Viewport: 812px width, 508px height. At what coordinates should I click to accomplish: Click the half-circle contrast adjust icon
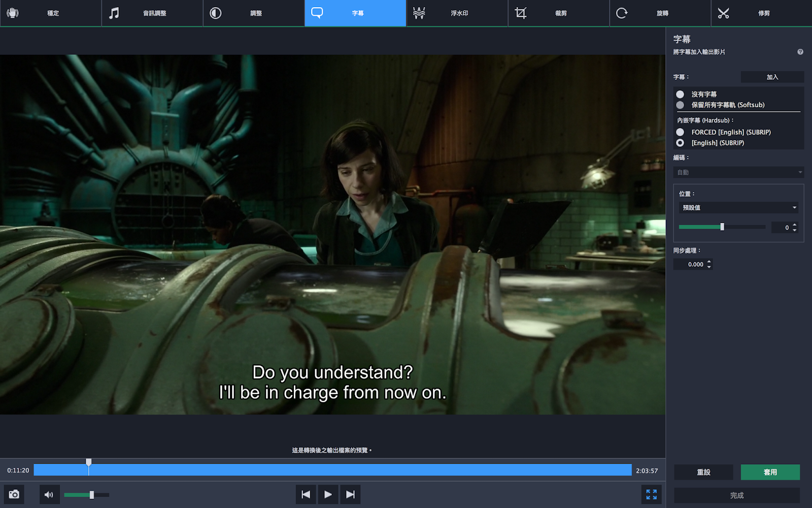point(216,13)
